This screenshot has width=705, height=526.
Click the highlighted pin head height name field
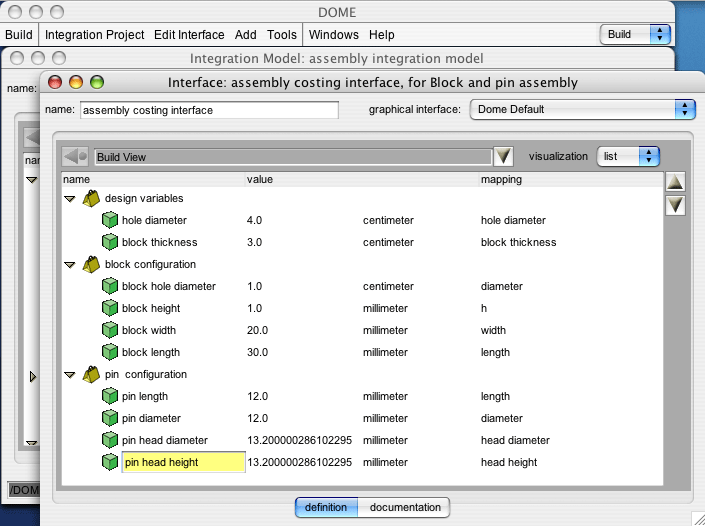coord(183,462)
